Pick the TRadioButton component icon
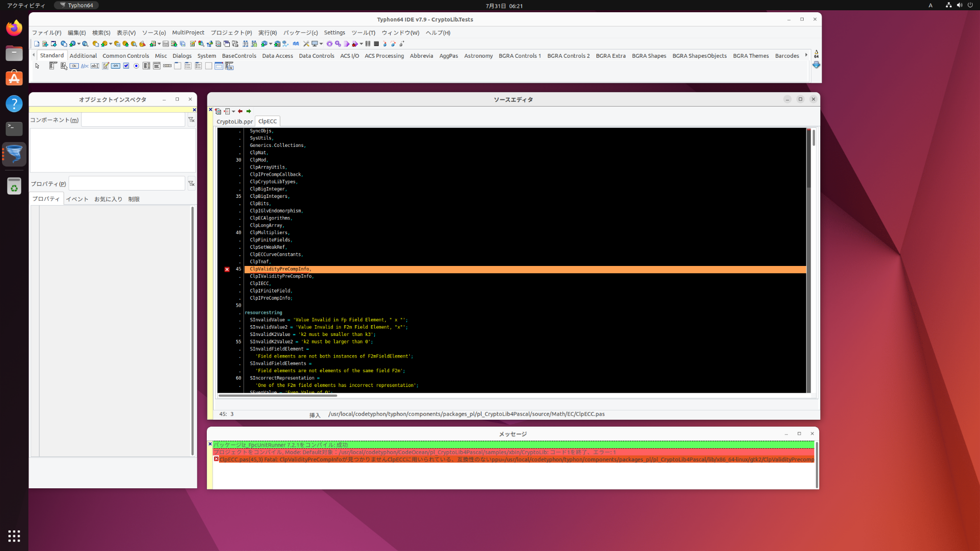Screen dimensions: 980x551 [x=136, y=66]
